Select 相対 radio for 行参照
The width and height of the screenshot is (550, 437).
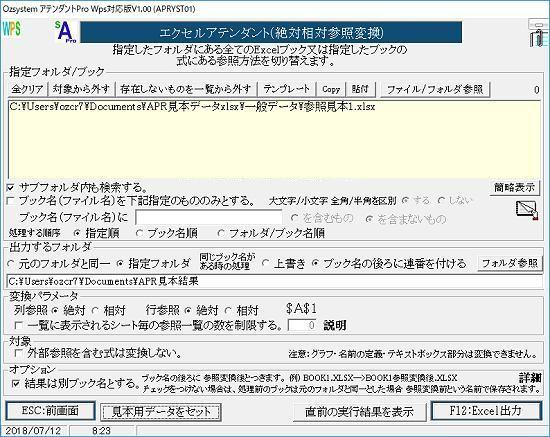point(228,310)
